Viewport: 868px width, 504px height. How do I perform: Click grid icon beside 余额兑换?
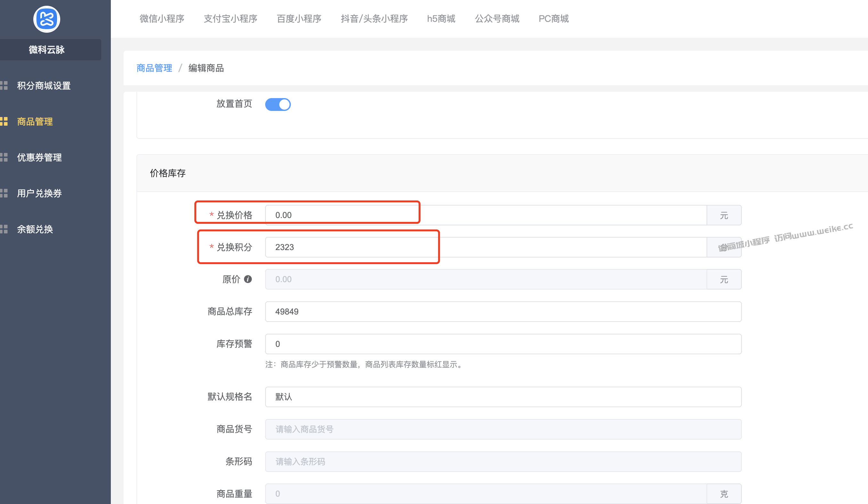point(4,229)
